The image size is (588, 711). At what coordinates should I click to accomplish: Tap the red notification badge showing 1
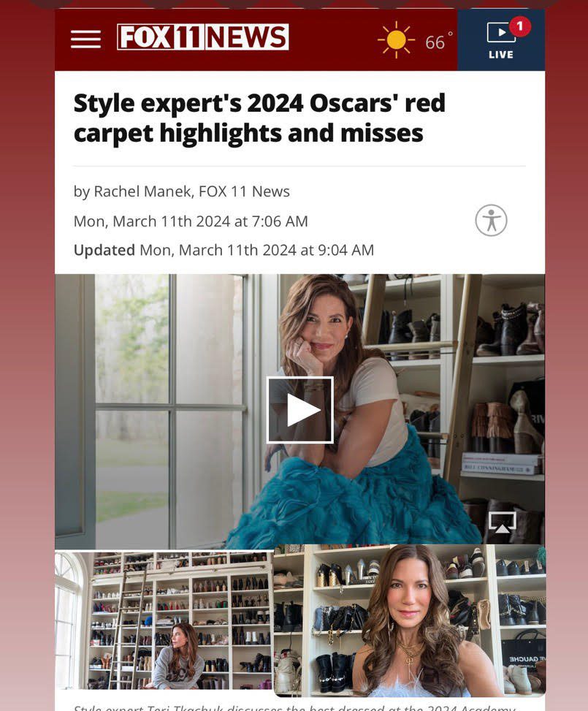click(x=519, y=26)
